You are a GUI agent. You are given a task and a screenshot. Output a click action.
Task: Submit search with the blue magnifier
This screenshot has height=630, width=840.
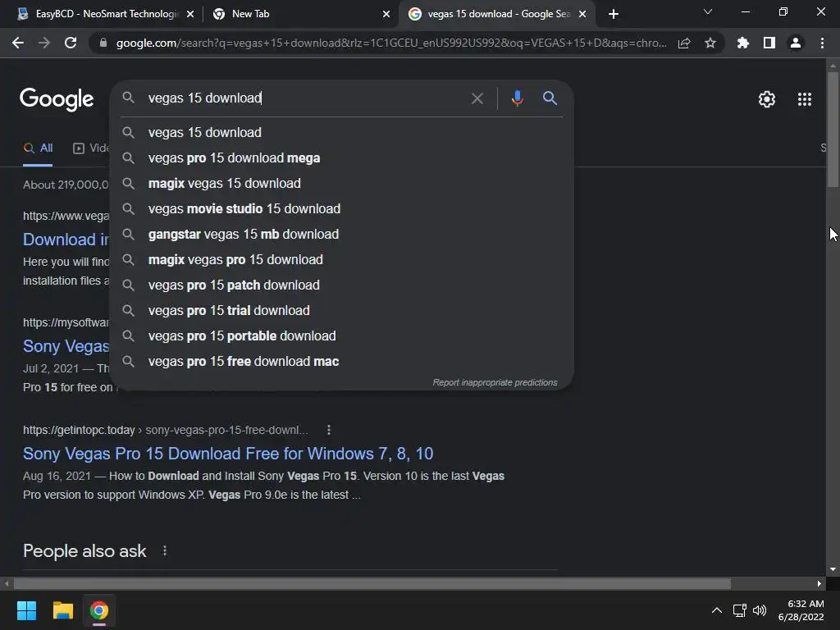550,98
